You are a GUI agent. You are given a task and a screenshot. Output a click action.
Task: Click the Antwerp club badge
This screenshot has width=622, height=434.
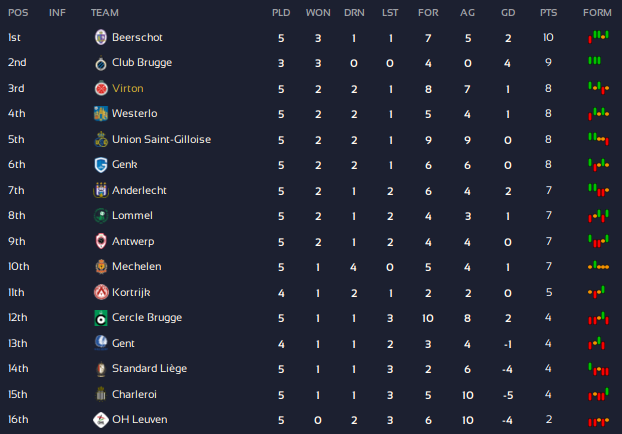pos(101,241)
